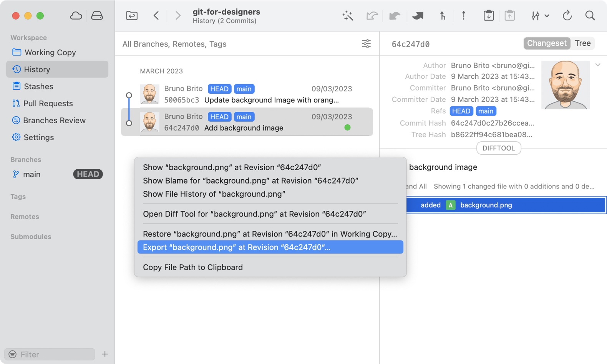607x364 pixels.
Task: Open the quick open repository icon
Action: pos(132,16)
